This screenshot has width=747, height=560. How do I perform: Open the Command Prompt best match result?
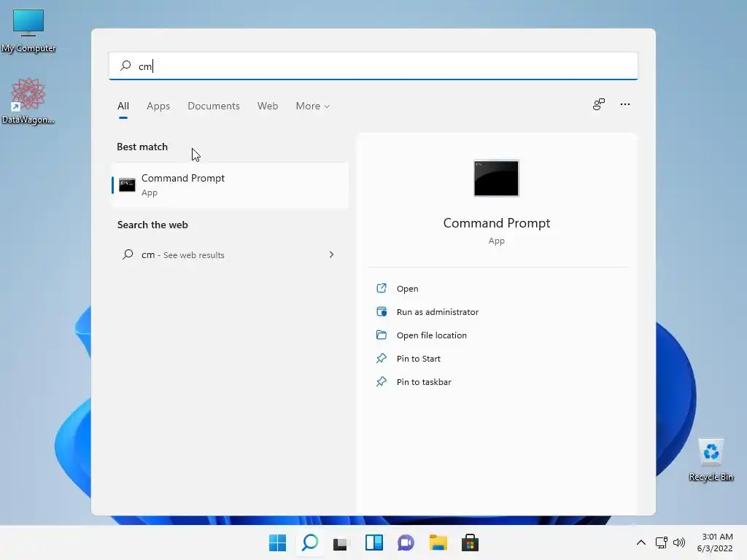230,184
